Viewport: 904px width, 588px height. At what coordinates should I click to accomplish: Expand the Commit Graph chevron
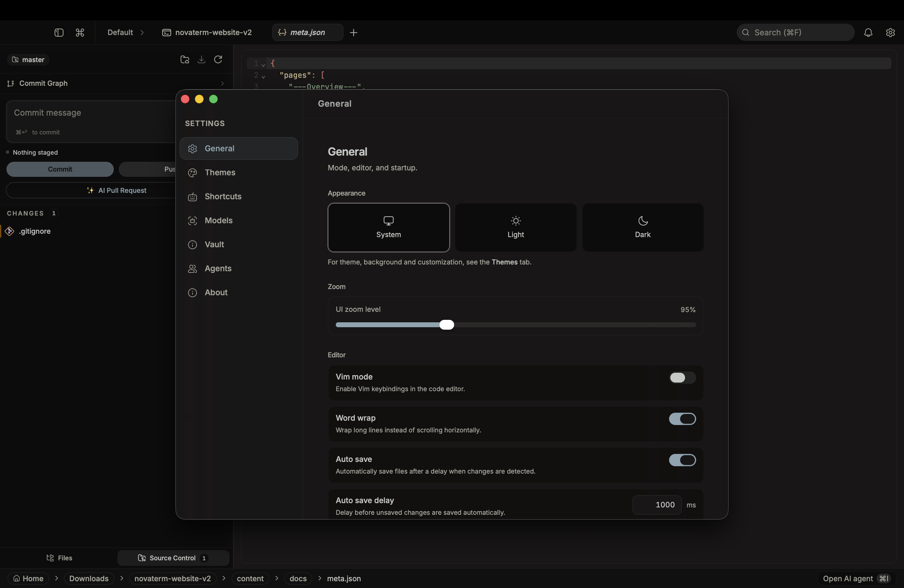pyautogui.click(x=222, y=84)
